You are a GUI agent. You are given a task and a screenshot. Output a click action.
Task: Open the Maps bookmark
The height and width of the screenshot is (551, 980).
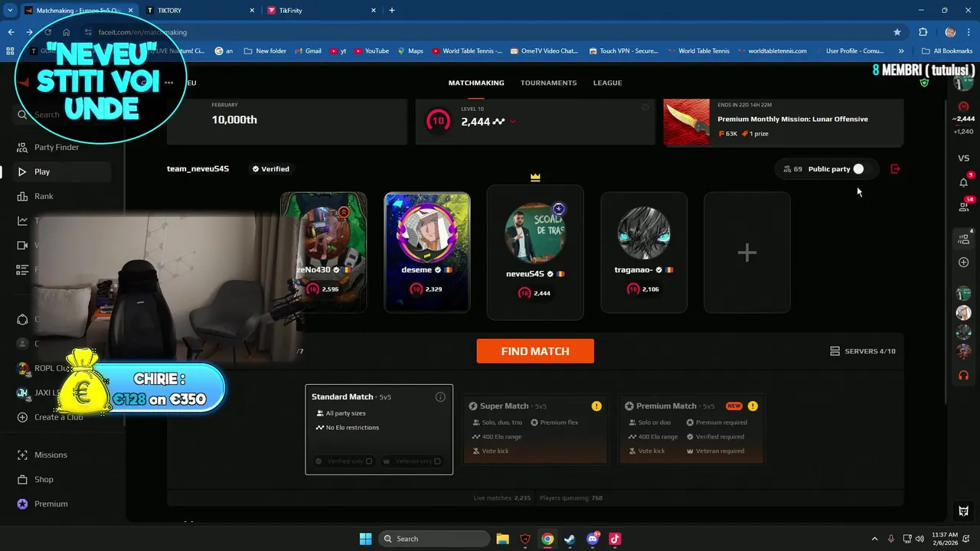[410, 51]
